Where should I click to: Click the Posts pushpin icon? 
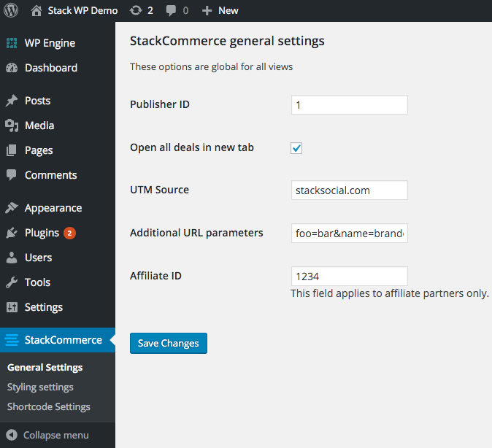click(x=12, y=101)
